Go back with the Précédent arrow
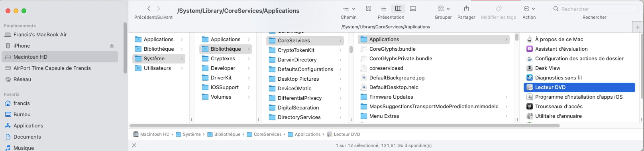The height and width of the screenshot is (151, 644). [149, 8]
